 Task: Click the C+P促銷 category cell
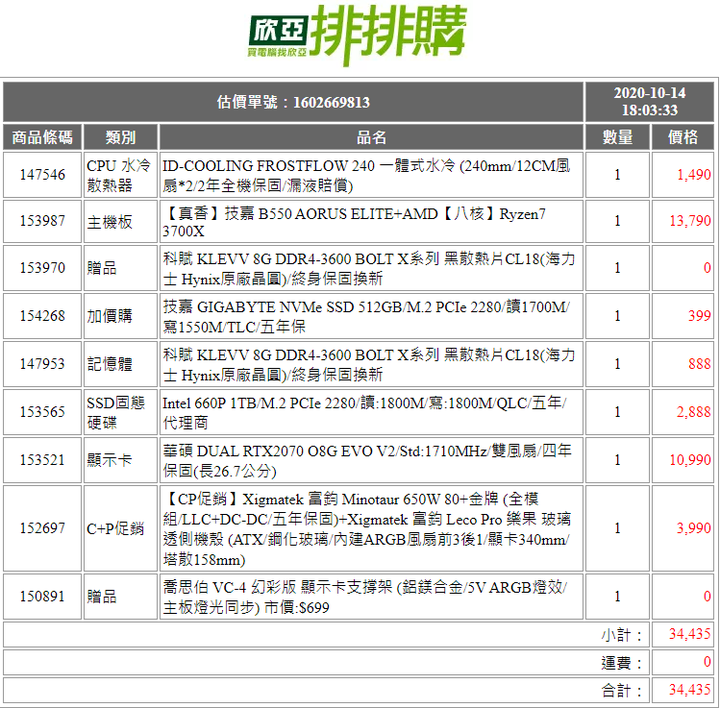[x=120, y=528]
